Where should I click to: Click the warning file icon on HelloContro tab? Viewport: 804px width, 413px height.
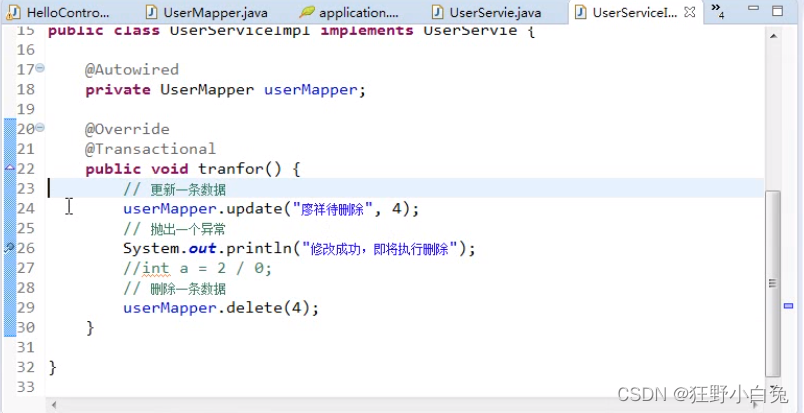click(x=14, y=12)
